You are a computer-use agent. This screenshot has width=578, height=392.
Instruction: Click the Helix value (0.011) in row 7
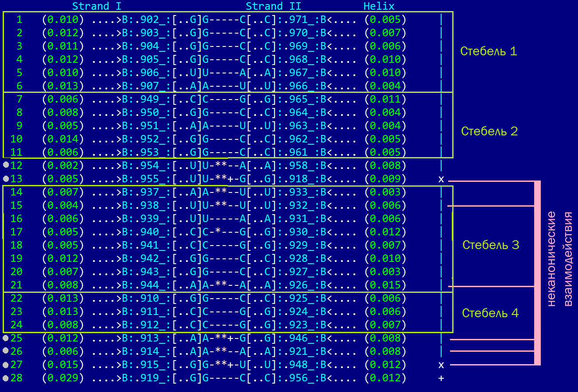pos(385,99)
